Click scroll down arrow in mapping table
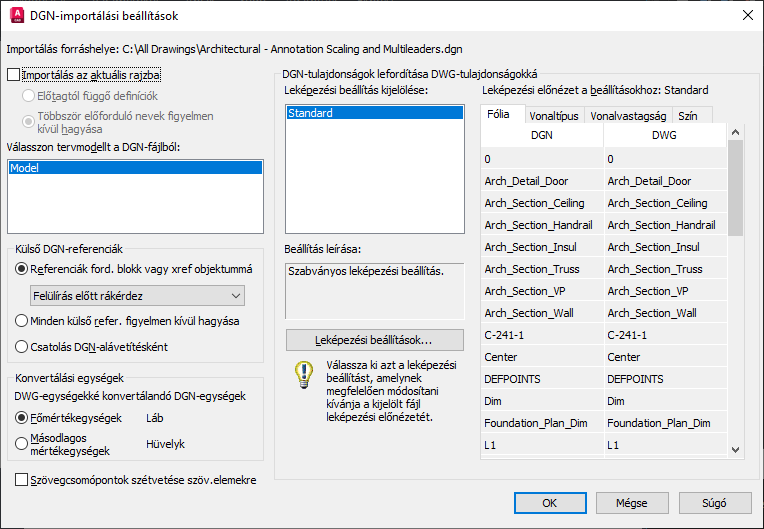The image size is (764, 529). 735,450
